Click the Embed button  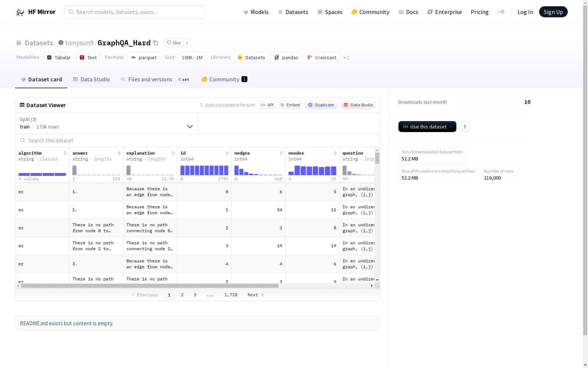tap(290, 105)
